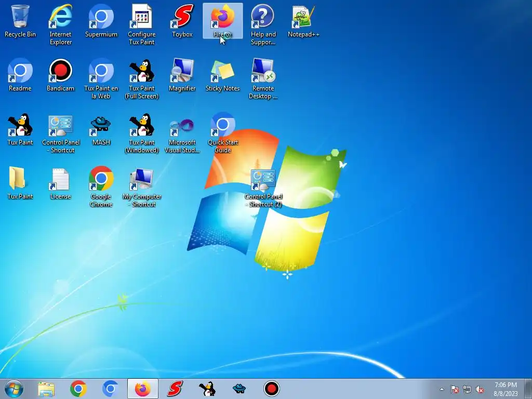Select the Internet Explorer desktop shortcut
Image resolution: width=532 pixels, height=399 pixels.
point(60,24)
